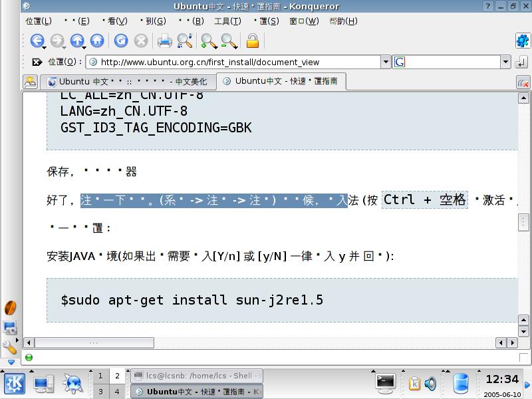Click the computer icon on the bottom panel
The image size is (532, 399).
click(43, 384)
